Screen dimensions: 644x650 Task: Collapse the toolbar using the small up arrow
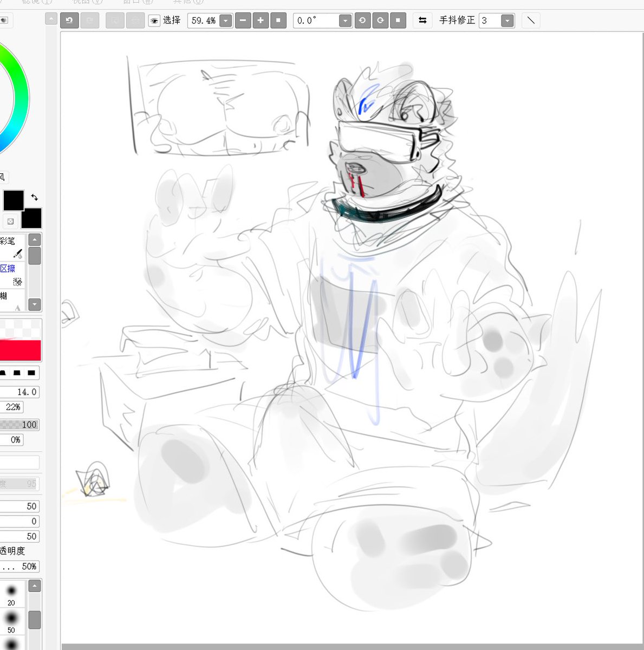coord(51,19)
